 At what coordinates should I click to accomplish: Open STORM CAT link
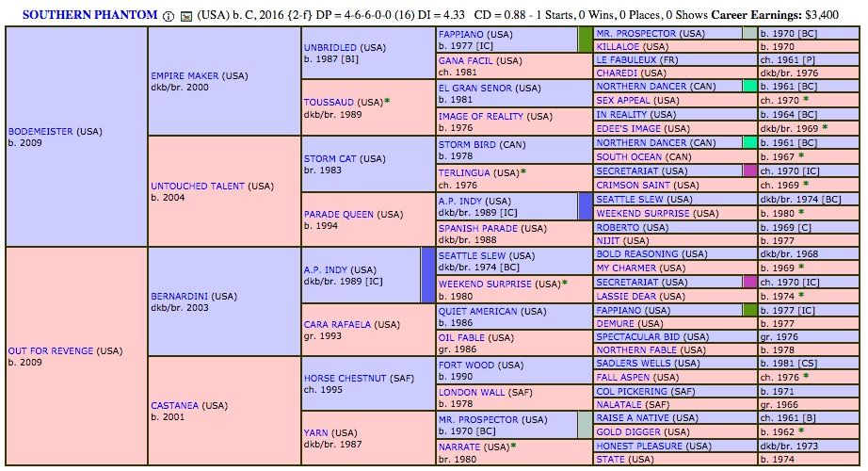point(330,159)
